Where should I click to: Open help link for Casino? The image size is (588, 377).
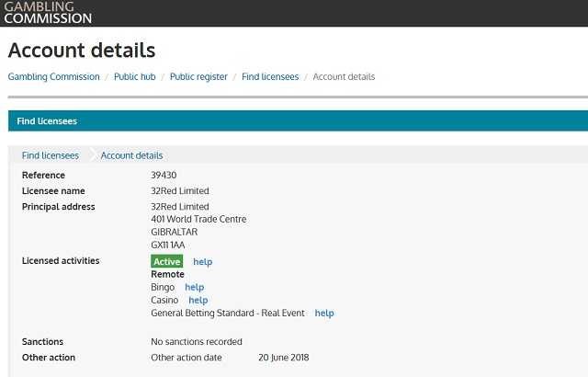198,300
